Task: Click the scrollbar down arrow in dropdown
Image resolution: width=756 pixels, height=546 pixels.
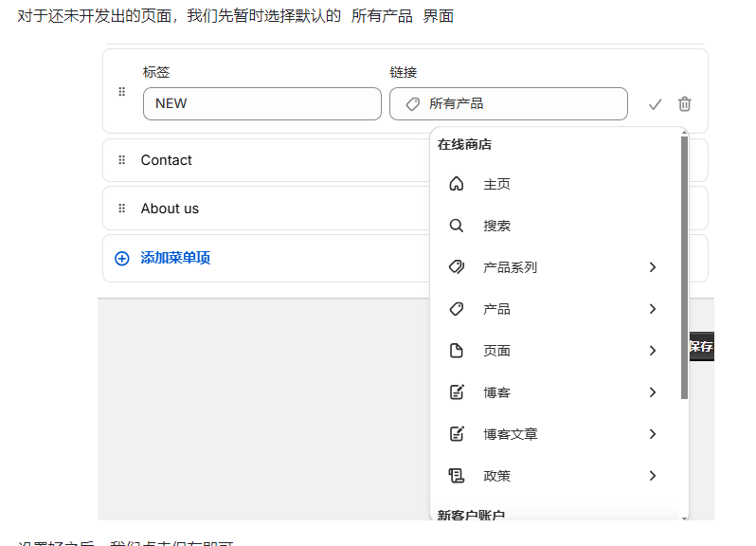Action: click(x=684, y=518)
